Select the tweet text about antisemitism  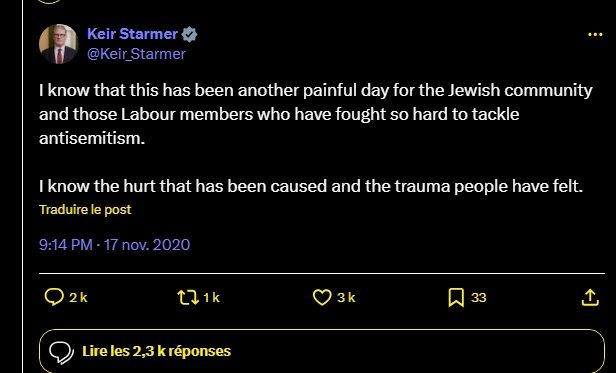[315, 138]
